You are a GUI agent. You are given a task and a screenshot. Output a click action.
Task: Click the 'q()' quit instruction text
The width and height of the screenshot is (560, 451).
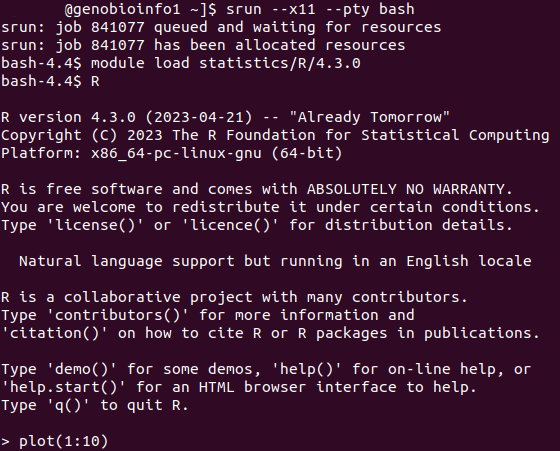[x=68, y=405]
